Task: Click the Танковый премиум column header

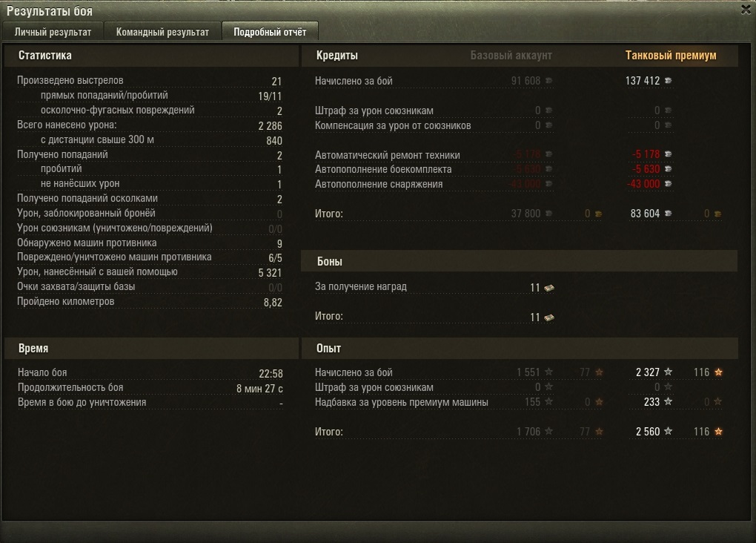Action: 671,56
